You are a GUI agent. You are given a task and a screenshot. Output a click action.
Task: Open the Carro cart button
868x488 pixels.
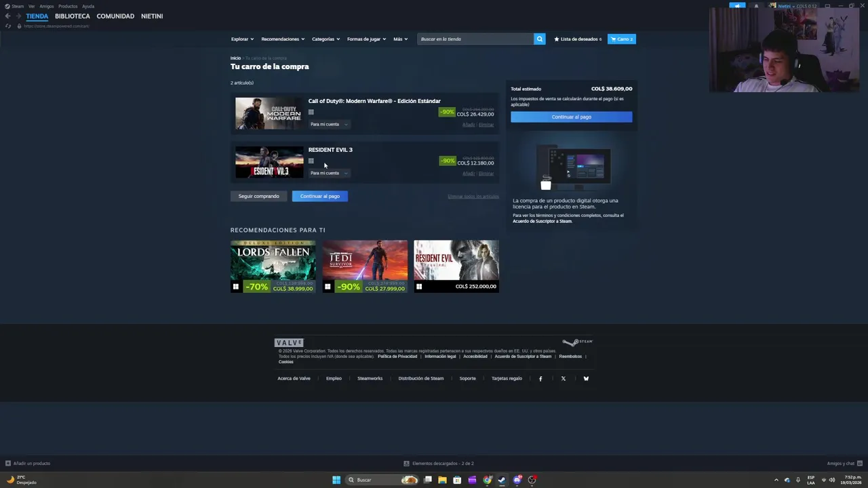click(x=622, y=39)
